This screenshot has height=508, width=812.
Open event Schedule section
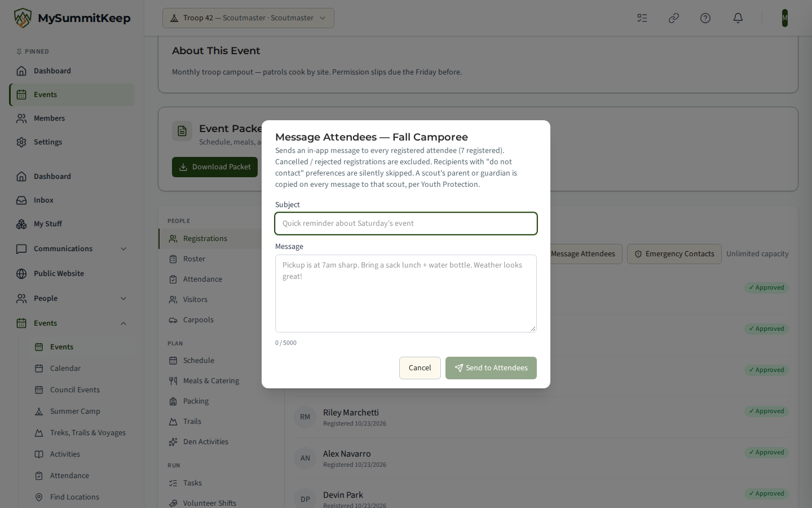pyautogui.click(x=221, y=361)
